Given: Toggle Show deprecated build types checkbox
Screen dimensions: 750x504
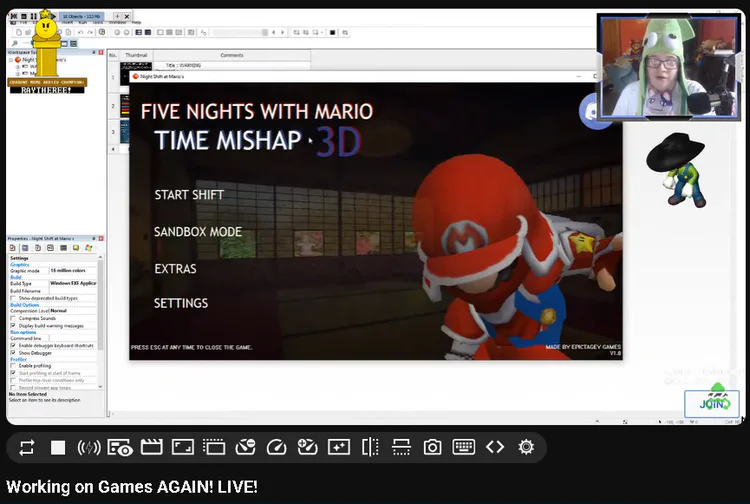Looking at the screenshot, I should pyautogui.click(x=13, y=298).
